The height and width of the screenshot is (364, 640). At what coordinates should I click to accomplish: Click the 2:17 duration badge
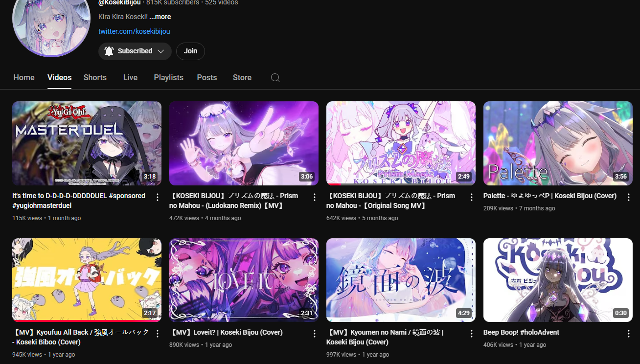coord(150,313)
